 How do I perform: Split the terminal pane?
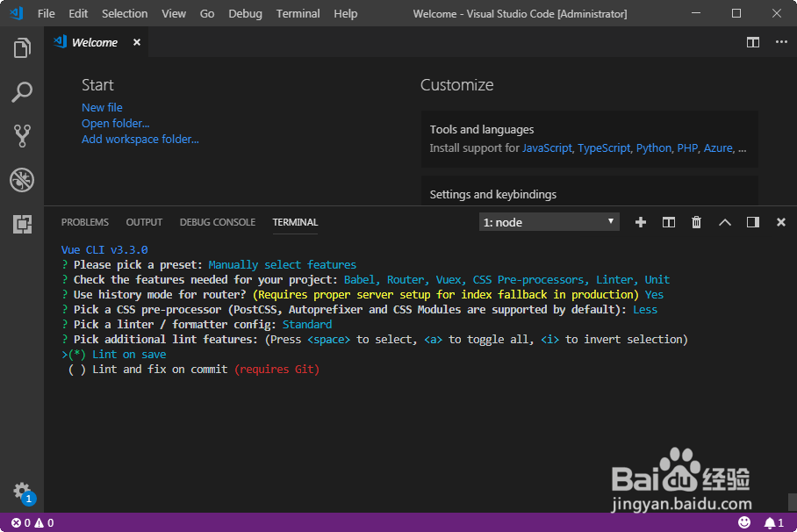[668, 222]
